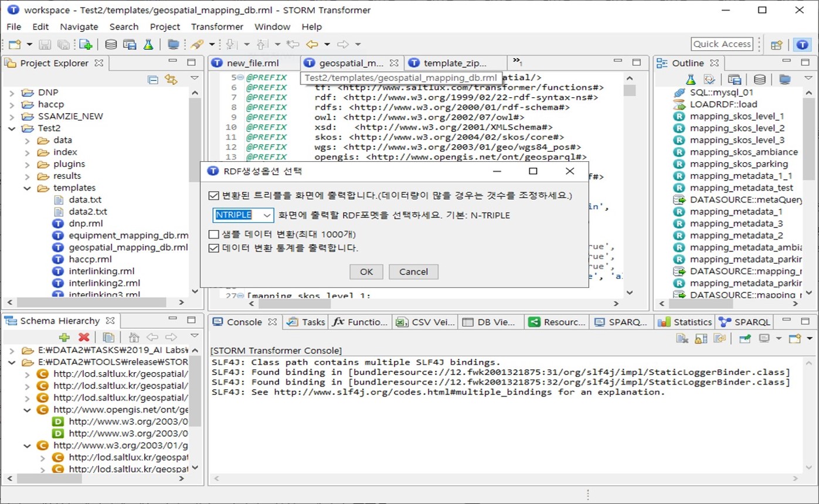Click the home icon in Schema Hierarchy toolbar
Image resolution: width=819 pixels, height=504 pixels.
coord(134,338)
